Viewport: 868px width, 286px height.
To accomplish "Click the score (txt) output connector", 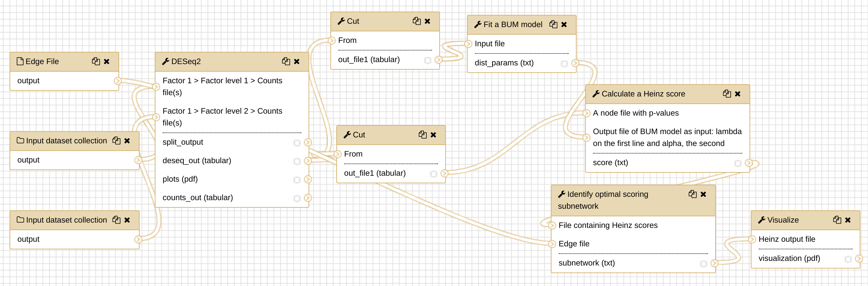I will [749, 162].
